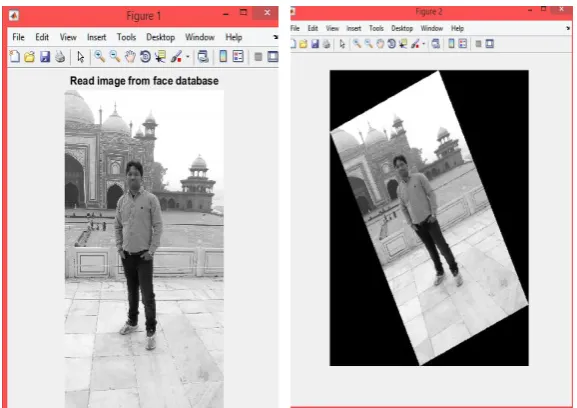Select Data Cursor tool in Figure 2

pos(403,44)
